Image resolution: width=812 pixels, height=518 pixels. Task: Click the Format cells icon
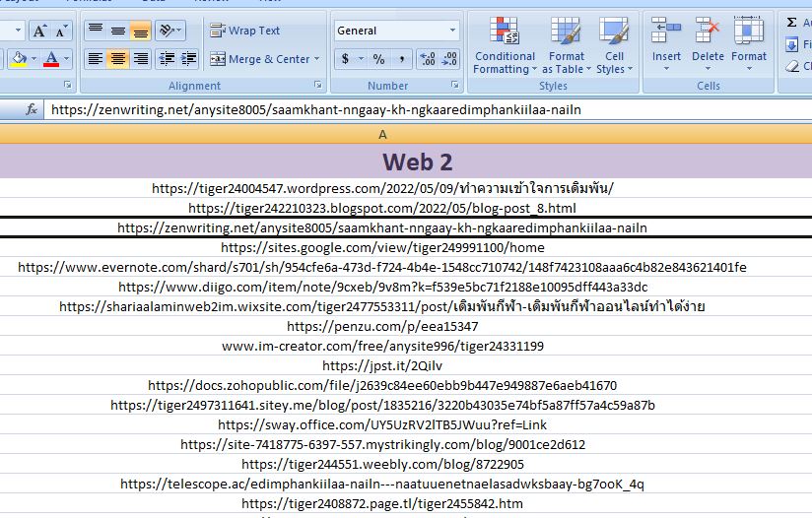point(749,30)
